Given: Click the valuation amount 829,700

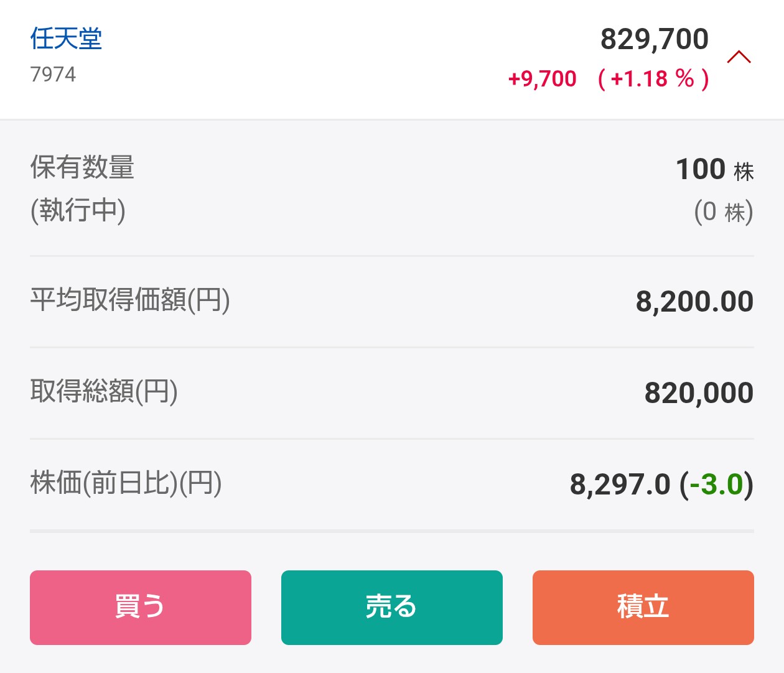Looking at the screenshot, I should click(654, 39).
